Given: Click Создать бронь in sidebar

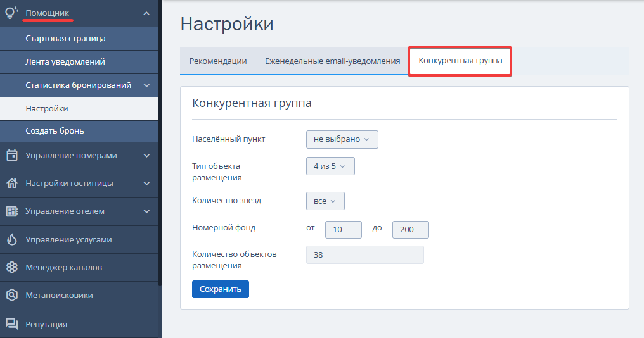Looking at the screenshot, I should [x=79, y=131].
